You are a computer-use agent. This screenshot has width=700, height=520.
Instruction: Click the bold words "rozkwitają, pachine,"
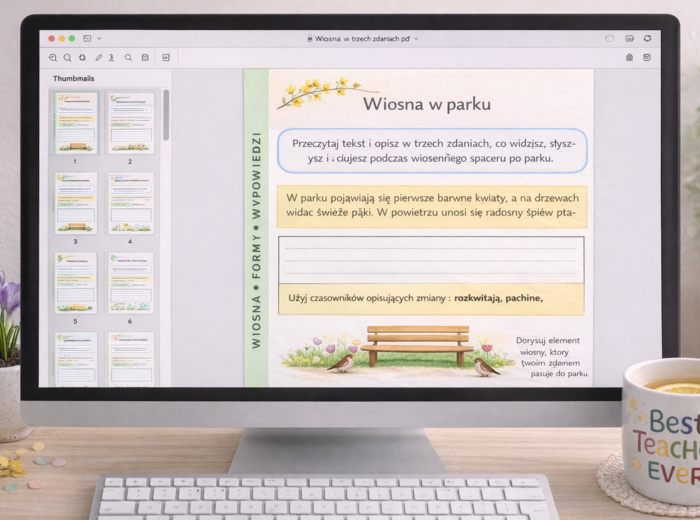point(499,298)
